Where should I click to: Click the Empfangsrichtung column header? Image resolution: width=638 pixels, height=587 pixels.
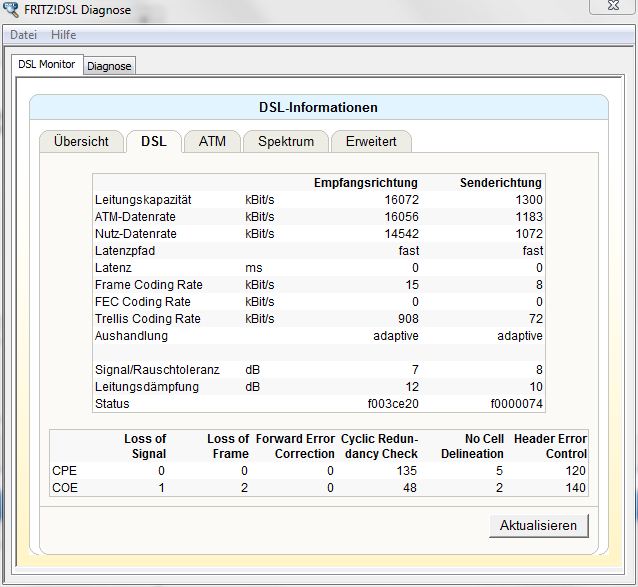pyautogui.click(x=366, y=183)
